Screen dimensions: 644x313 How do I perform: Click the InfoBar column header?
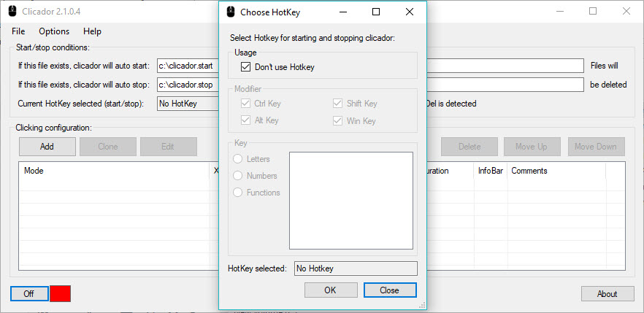pyautogui.click(x=491, y=171)
